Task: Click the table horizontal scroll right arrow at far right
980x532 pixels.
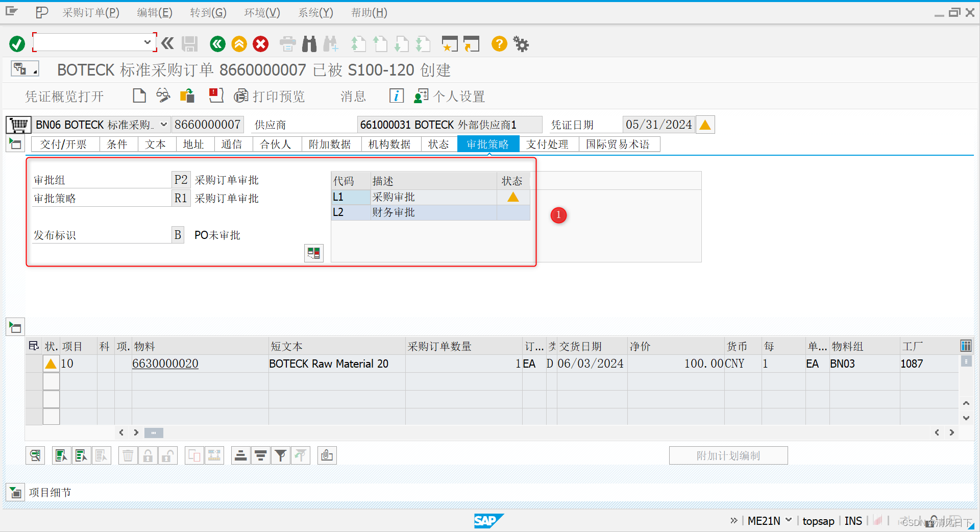Action: pos(951,432)
